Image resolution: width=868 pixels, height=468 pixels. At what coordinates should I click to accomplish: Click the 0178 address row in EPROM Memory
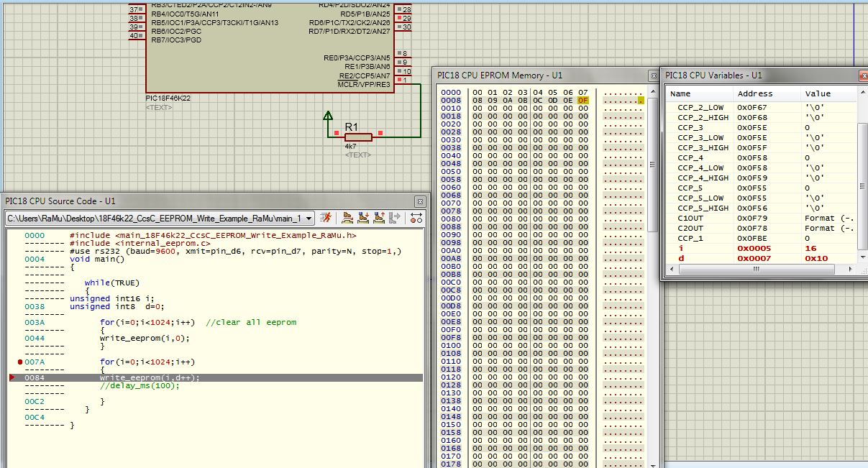[451, 464]
